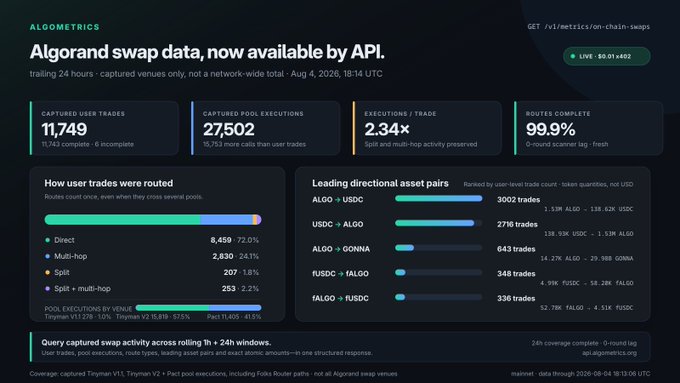This screenshot has height=383, width=680.
Task: Click the '27,502' pool executions value
Action: (x=229, y=129)
